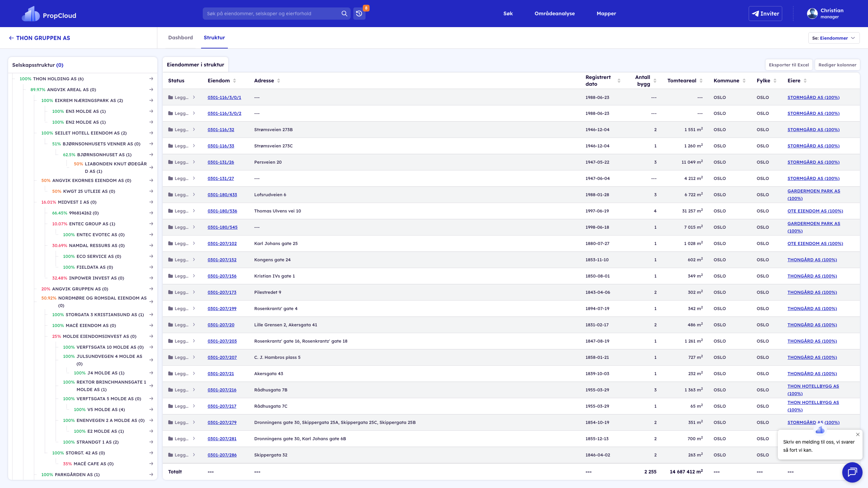Open Områdeanalyse menu item
The height and width of the screenshot is (488, 868).
click(x=555, y=14)
